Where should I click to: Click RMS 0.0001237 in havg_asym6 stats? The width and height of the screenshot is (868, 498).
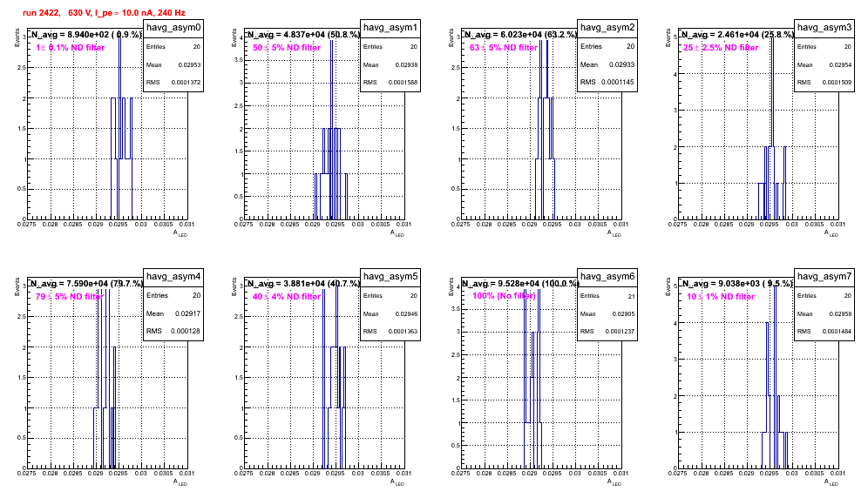point(607,332)
